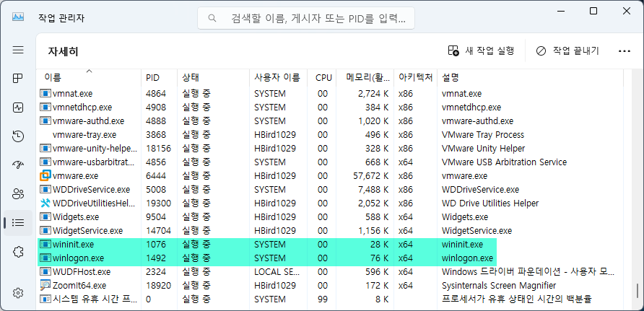Open the App history page icon

[18, 136]
